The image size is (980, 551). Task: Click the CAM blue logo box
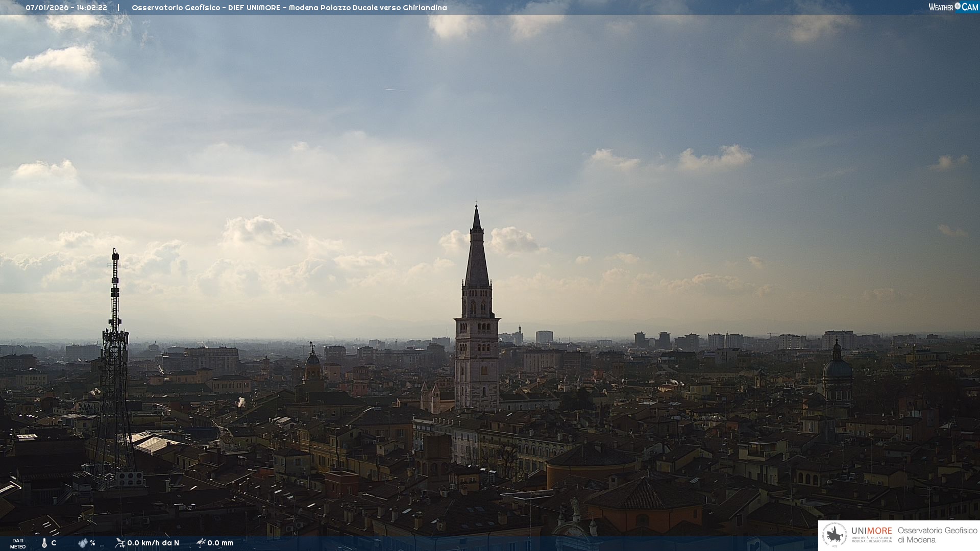(x=970, y=7)
